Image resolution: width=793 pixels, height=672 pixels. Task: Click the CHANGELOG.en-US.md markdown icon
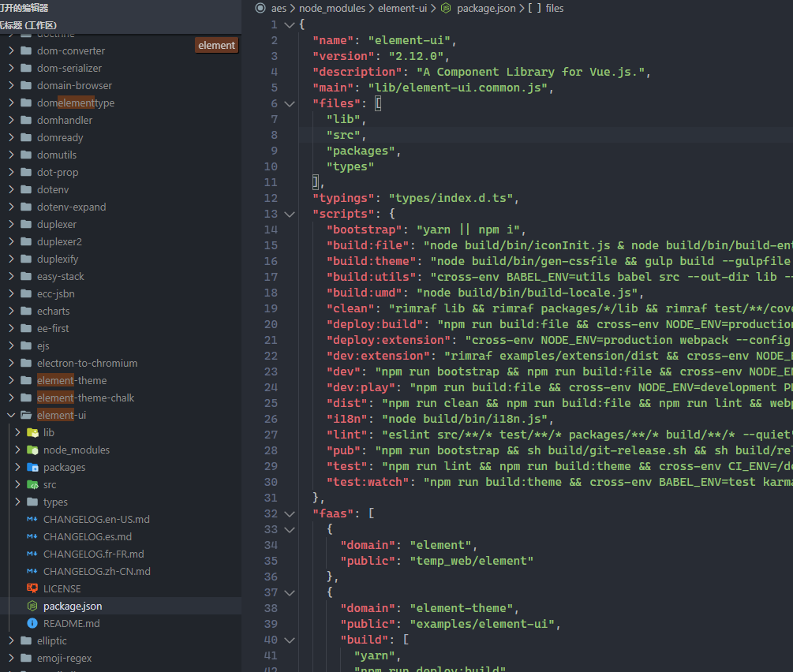(32, 519)
